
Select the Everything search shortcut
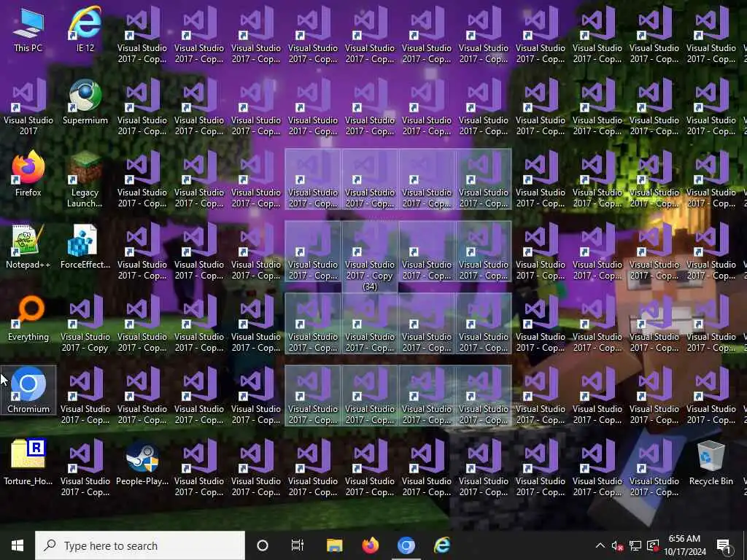[28, 319]
